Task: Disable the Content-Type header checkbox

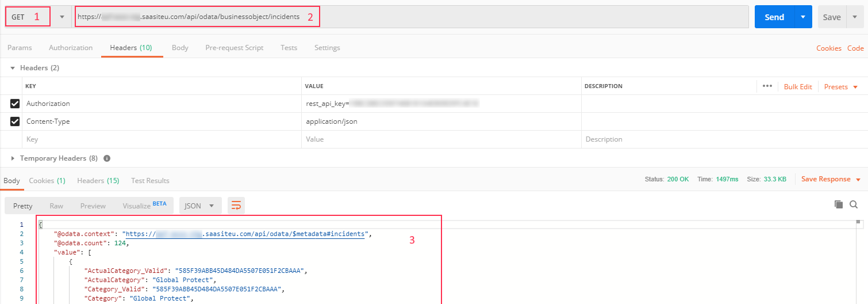Action: (x=15, y=121)
